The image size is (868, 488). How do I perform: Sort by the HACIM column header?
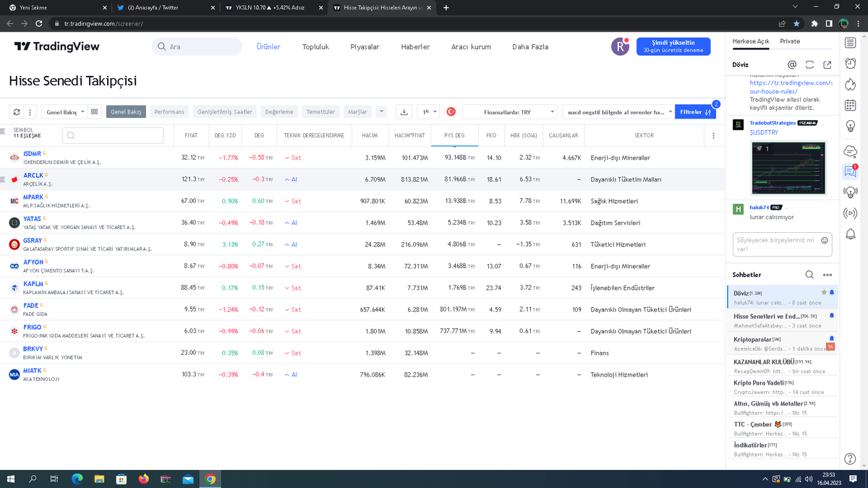[x=370, y=136]
